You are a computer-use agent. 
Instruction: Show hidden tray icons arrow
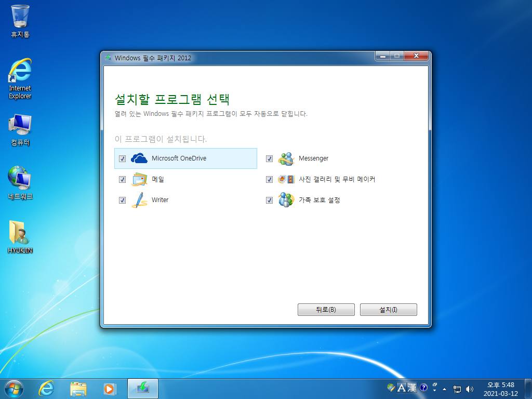click(445, 389)
